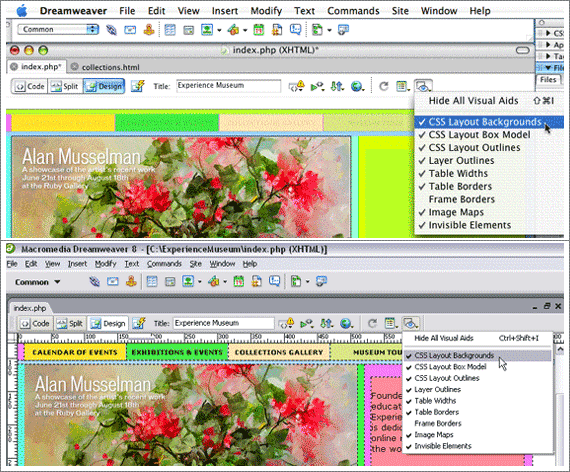Screen dimensions: 570x472
Task: Choose Hide All Visual Aids in Mac menu
Action: (x=489, y=101)
